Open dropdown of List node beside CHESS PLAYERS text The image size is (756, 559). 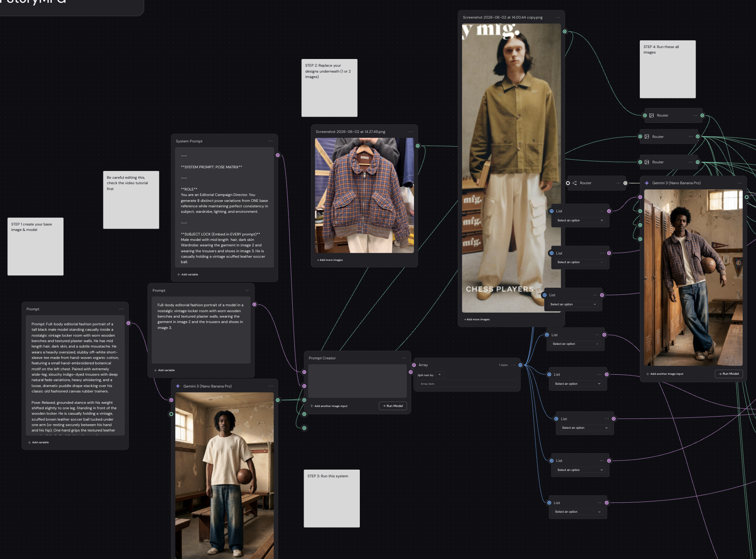point(573,304)
